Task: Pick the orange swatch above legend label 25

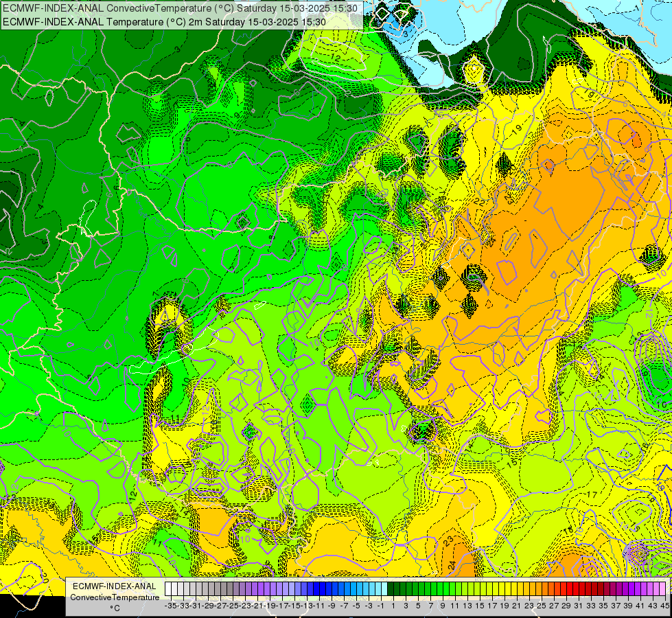Action: click(x=538, y=589)
